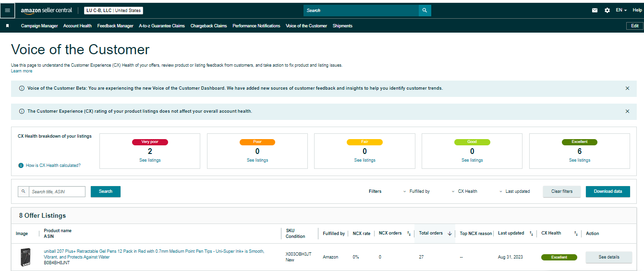Click the bookmark icon in navigation bar

[x=7, y=26]
